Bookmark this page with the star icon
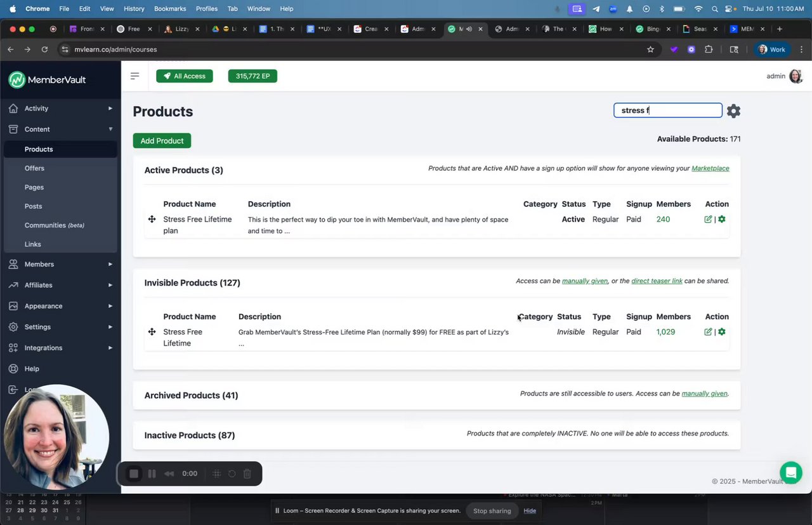This screenshot has width=812, height=525. pos(650,50)
